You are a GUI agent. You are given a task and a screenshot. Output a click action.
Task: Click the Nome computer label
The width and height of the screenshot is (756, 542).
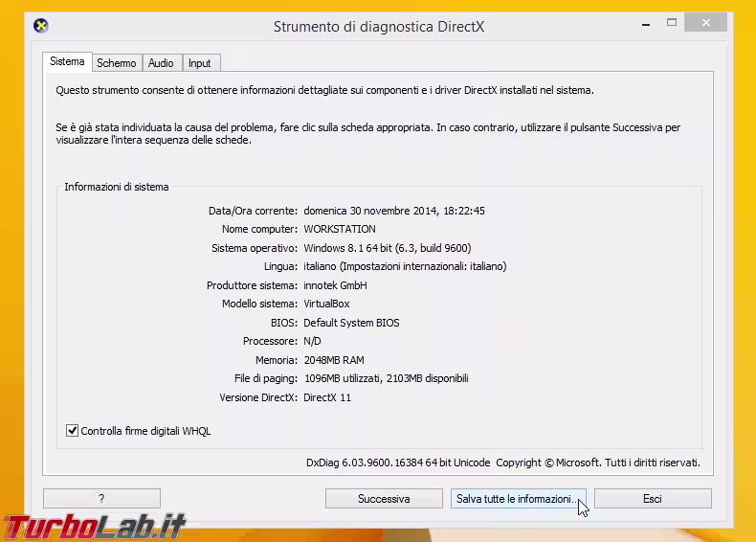260,229
